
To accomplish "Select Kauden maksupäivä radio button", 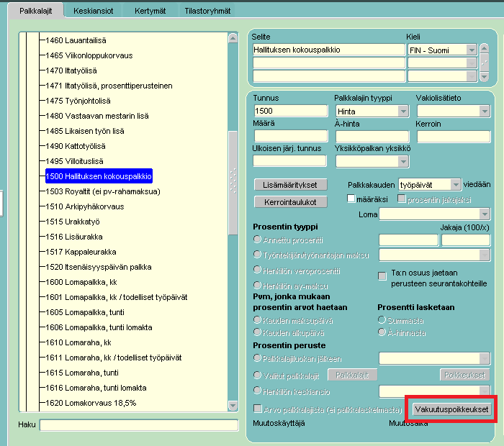I will click(257, 319).
